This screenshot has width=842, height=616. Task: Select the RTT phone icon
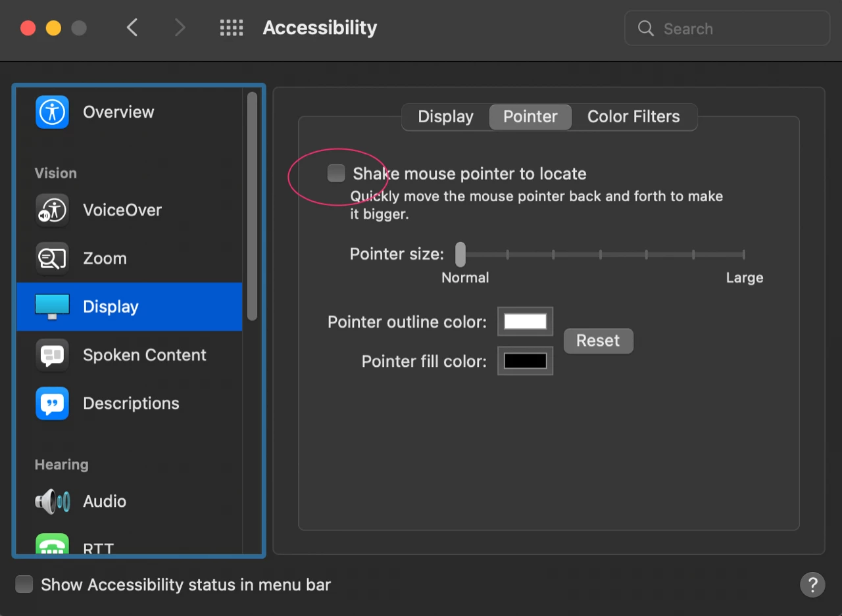[52, 544]
